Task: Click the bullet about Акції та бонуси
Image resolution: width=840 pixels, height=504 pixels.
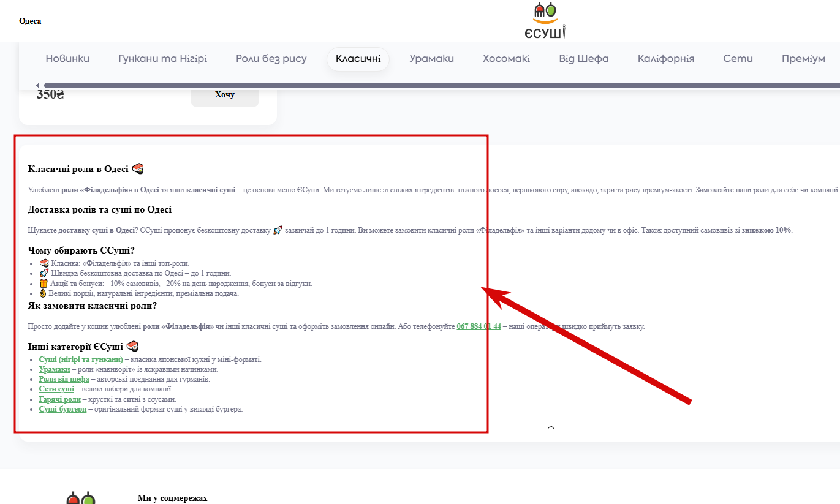Action: pos(175,284)
